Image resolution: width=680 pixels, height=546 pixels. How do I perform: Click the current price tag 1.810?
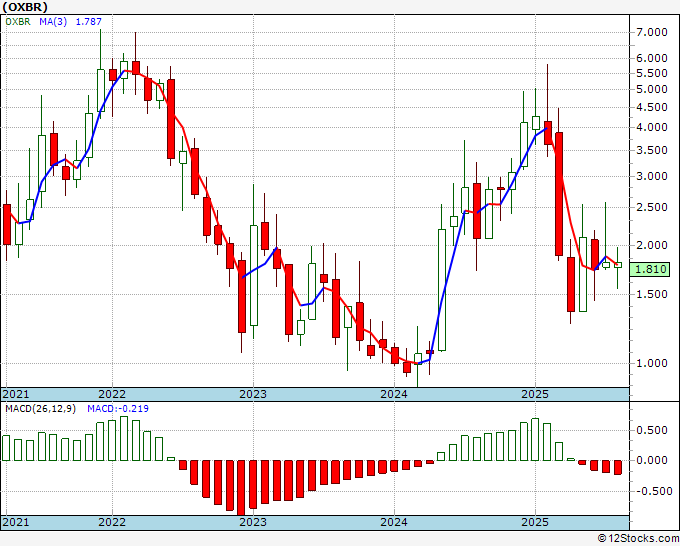click(650, 269)
